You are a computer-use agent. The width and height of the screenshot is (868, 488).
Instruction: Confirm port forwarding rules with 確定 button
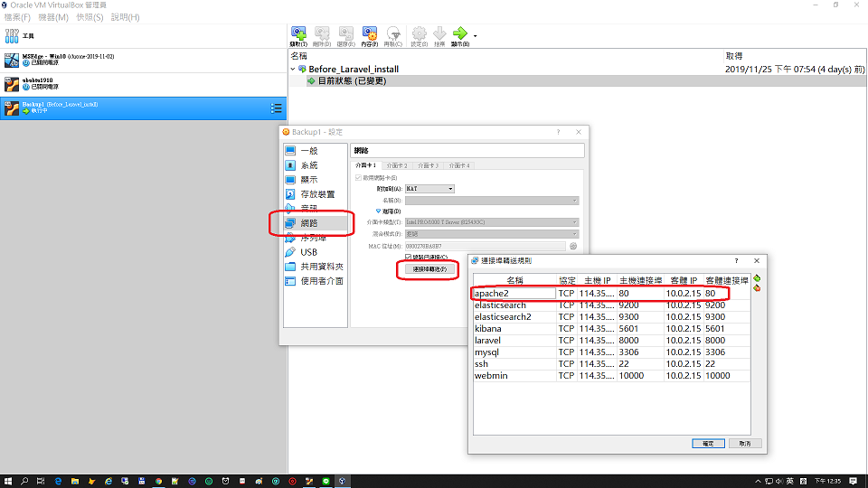click(708, 444)
